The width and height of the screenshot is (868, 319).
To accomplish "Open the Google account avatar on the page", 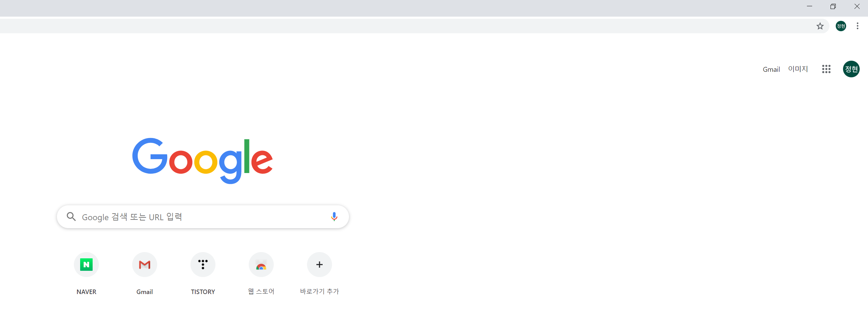I will click(x=851, y=69).
